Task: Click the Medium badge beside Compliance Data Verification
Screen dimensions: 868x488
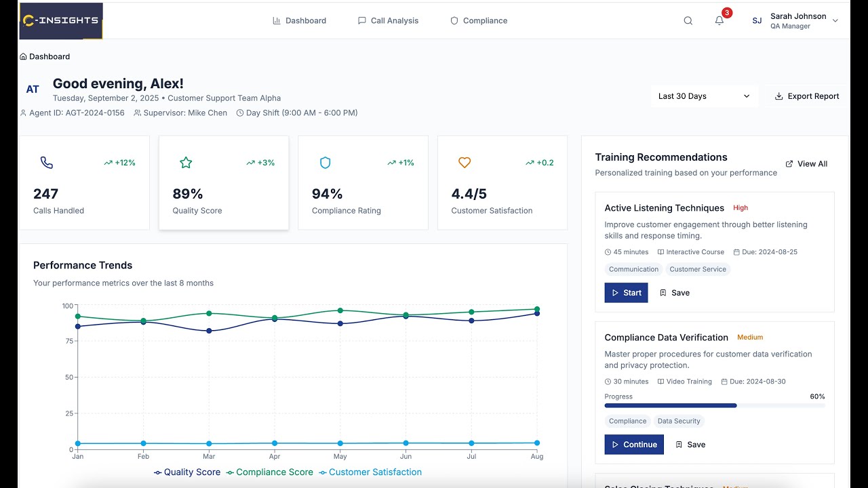Action: click(x=750, y=338)
